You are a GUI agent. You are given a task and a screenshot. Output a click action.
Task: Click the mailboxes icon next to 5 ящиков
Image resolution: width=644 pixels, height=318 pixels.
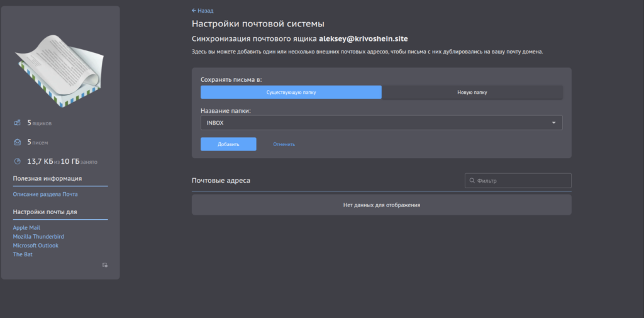(17, 123)
